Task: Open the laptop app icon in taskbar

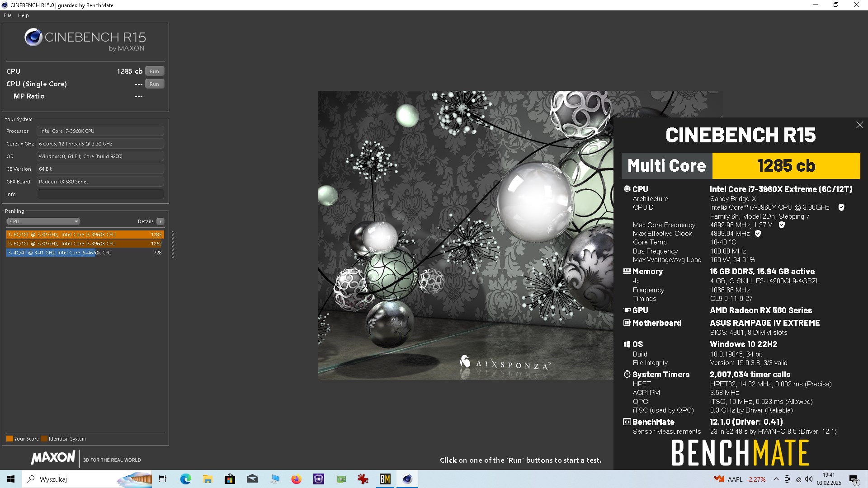Action: [274, 479]
